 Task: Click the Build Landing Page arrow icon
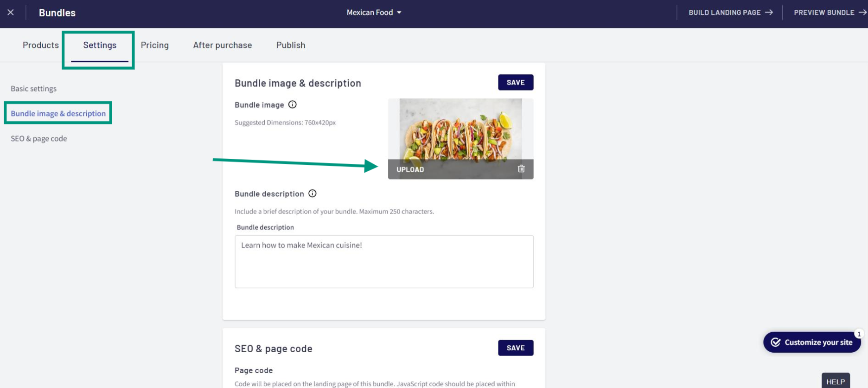point(769,13)
